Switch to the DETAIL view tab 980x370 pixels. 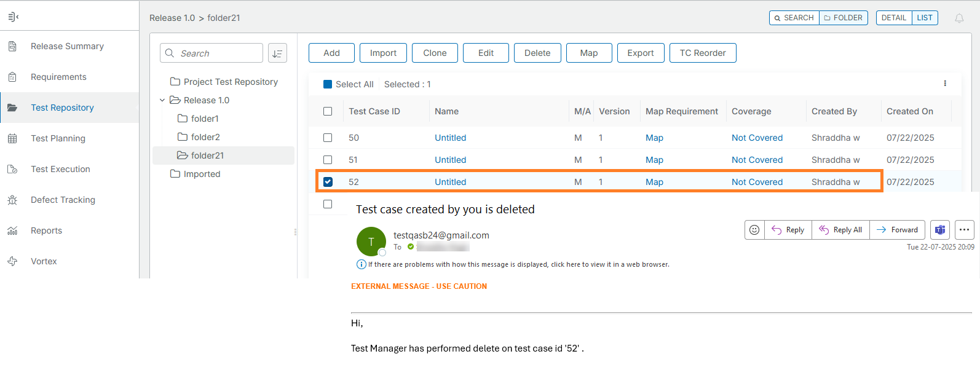(x=893, y=18)
